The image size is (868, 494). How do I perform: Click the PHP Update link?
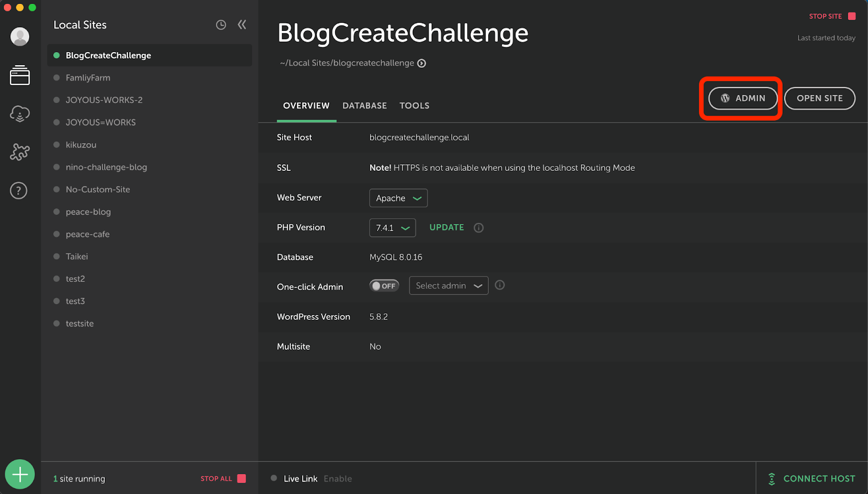446,228
